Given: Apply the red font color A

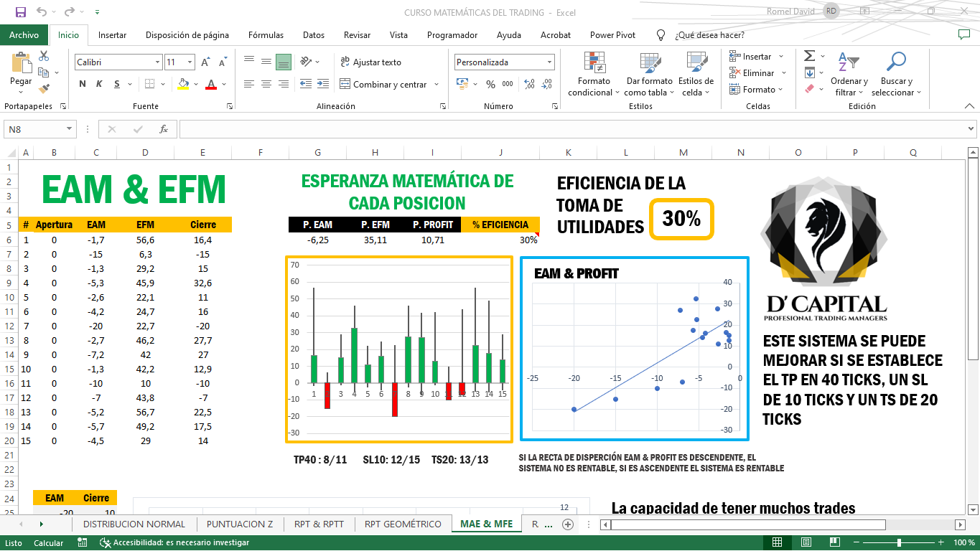Looking at the screenshot, I should click(211, 84).
